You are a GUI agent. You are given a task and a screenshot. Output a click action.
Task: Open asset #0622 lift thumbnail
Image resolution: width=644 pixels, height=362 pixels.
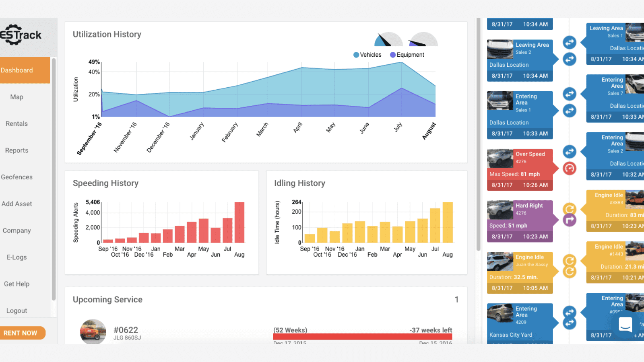point(93,332)
